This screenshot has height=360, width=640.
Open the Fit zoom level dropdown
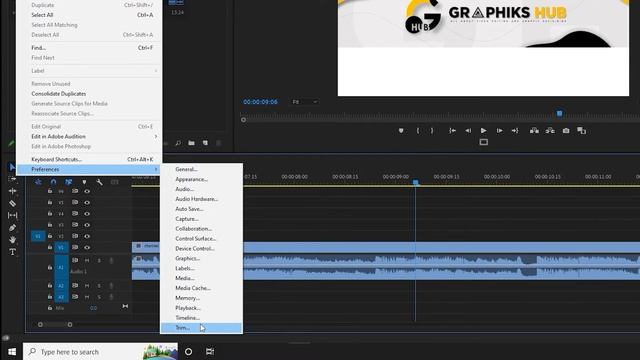(x=305, y=102)
